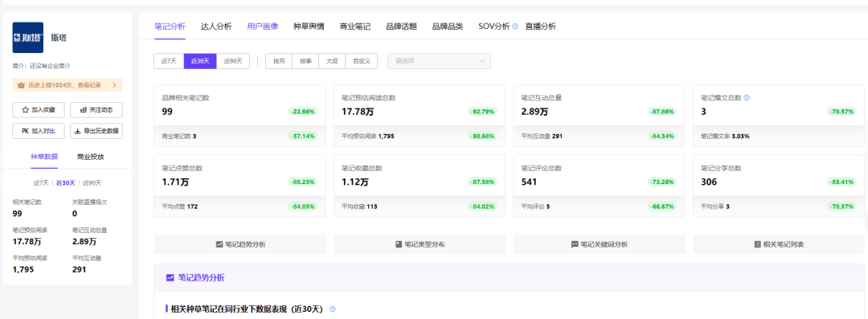
Task: Click the icon in 笔记趋势分析 panel header
Action: coord(170,277)
